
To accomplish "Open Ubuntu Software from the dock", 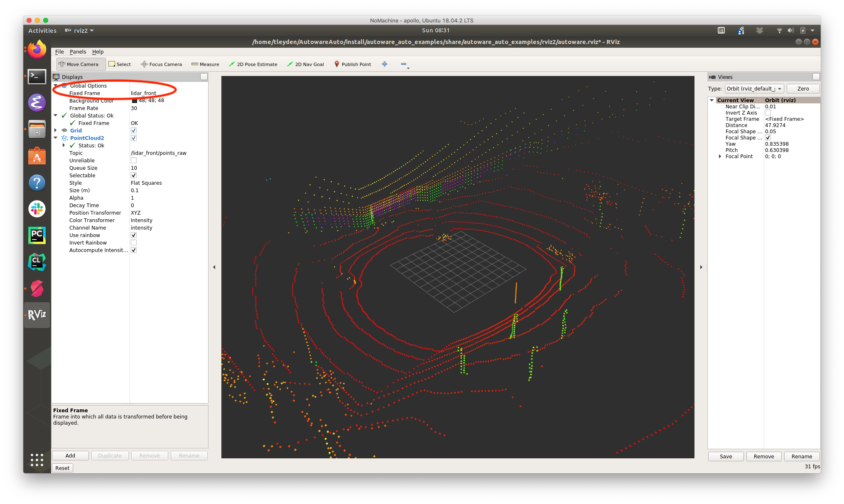I will coord(37,156).
